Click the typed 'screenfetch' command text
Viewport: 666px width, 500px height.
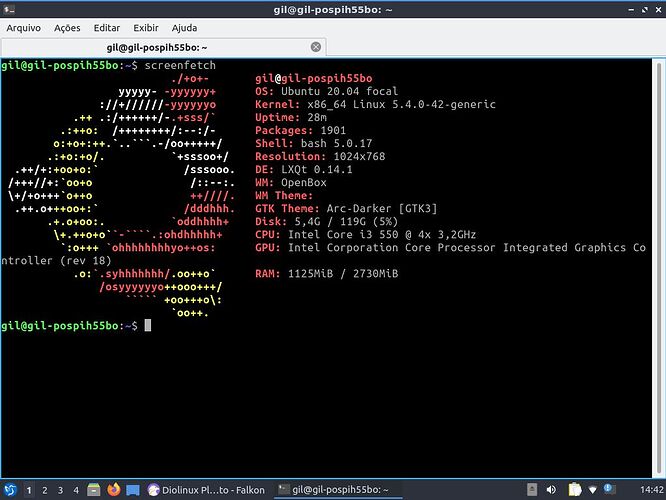point(180,65)
